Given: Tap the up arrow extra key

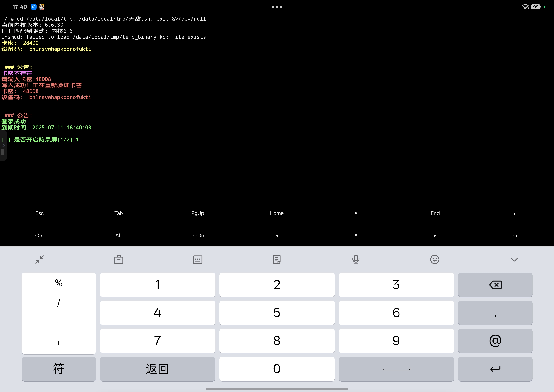Looking at the screenshot, I should pyautogui.click(x=356, y=213).
